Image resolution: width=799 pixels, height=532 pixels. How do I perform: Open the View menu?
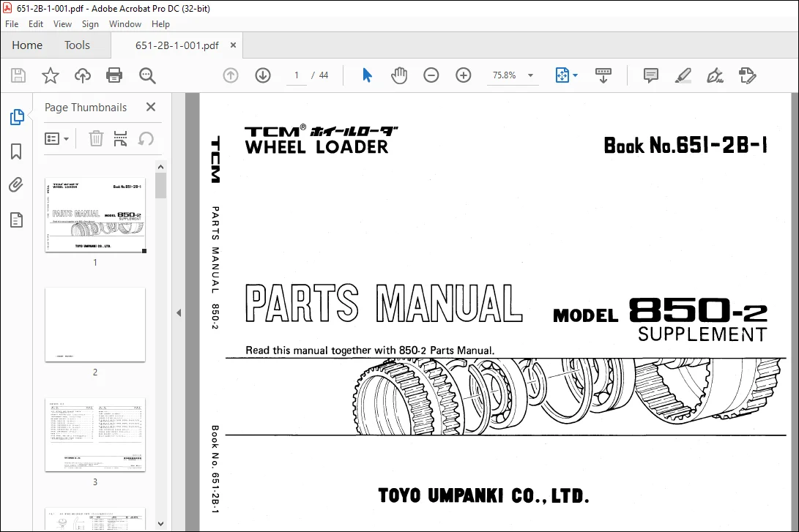pos(62,24)
